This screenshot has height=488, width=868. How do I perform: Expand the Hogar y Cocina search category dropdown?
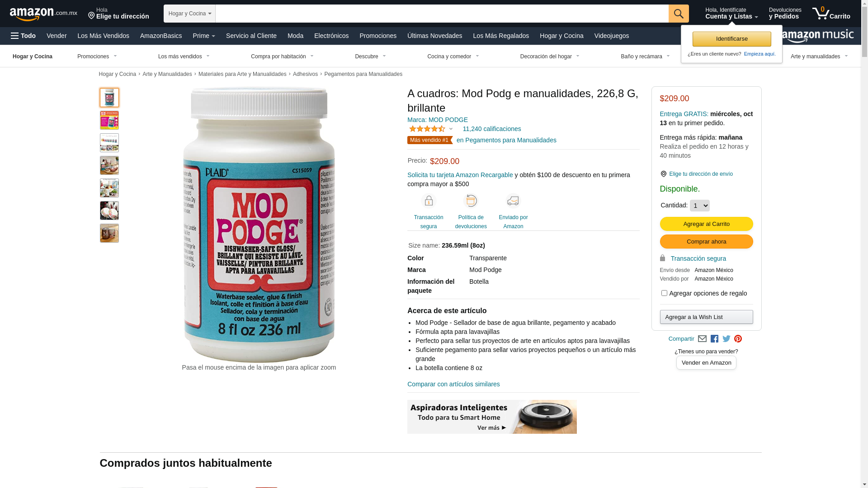pos(189,14)
